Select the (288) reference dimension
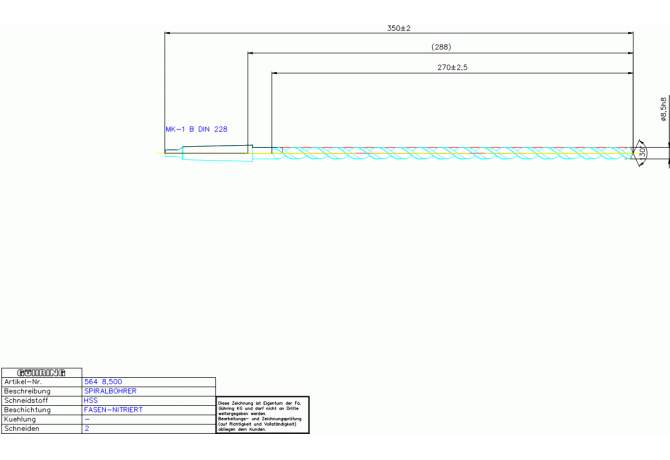Image resolution: width=670 pixels, height=460 pixels. point(440,47)
